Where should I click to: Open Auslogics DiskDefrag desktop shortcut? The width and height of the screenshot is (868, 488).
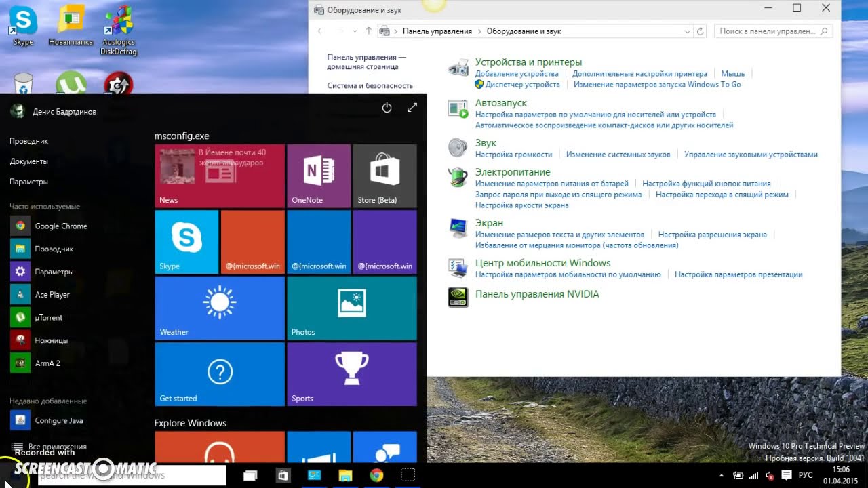point(119,30)
